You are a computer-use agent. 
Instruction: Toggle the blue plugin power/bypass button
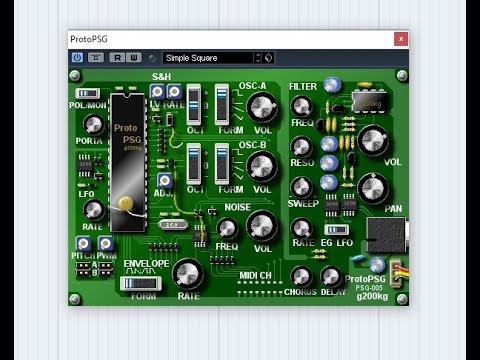pos(77,58)
